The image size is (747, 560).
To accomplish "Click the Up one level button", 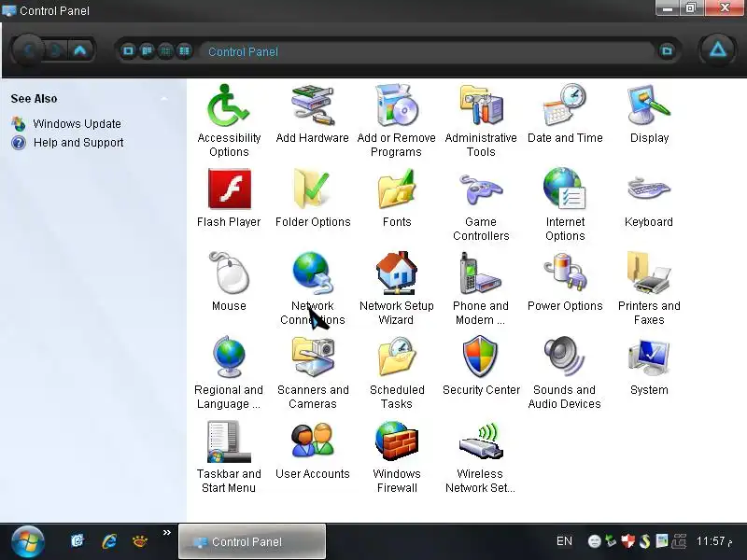I will (x=80, y=50).
